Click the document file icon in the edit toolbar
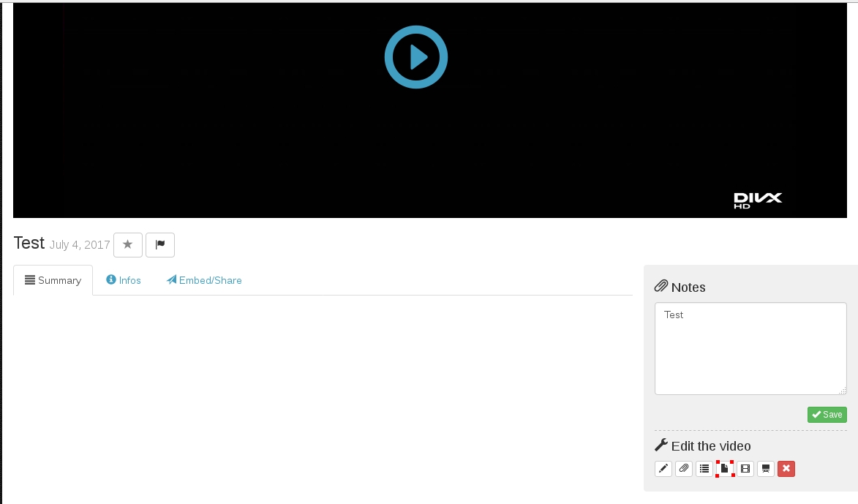Image resolution: width=858 pixels, height=504 pixels. [x=724, y=469]
